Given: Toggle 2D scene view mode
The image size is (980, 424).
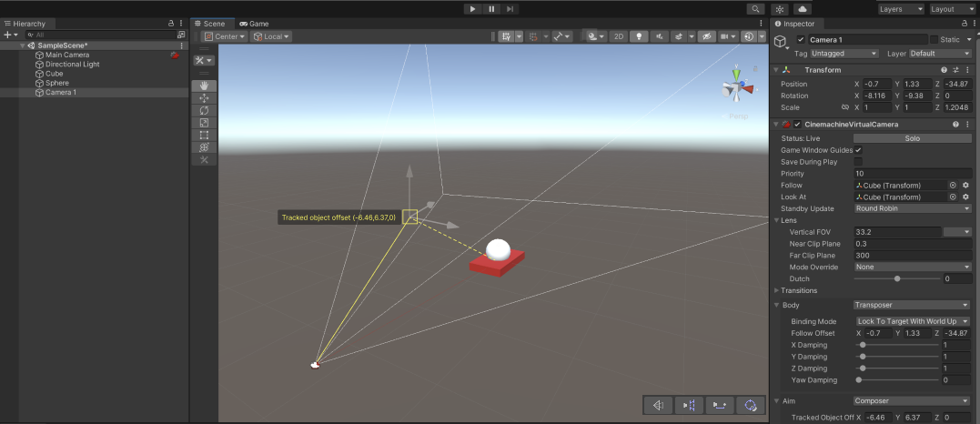Looking at the screenshot, I should 618,36.
